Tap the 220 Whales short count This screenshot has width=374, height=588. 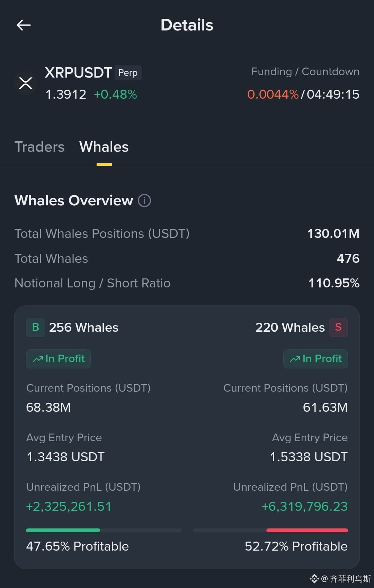point(290,327)
